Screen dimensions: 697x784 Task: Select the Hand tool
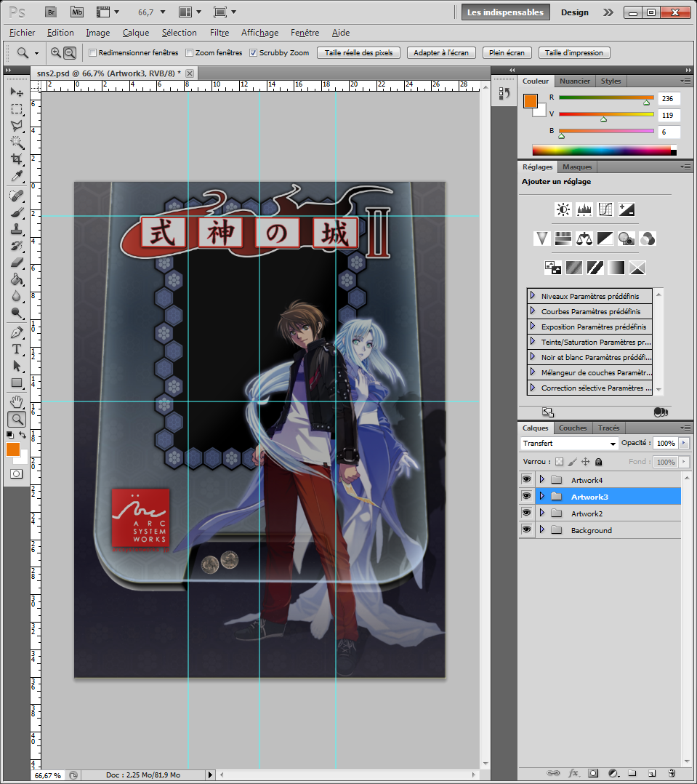(x=17, y=402)
